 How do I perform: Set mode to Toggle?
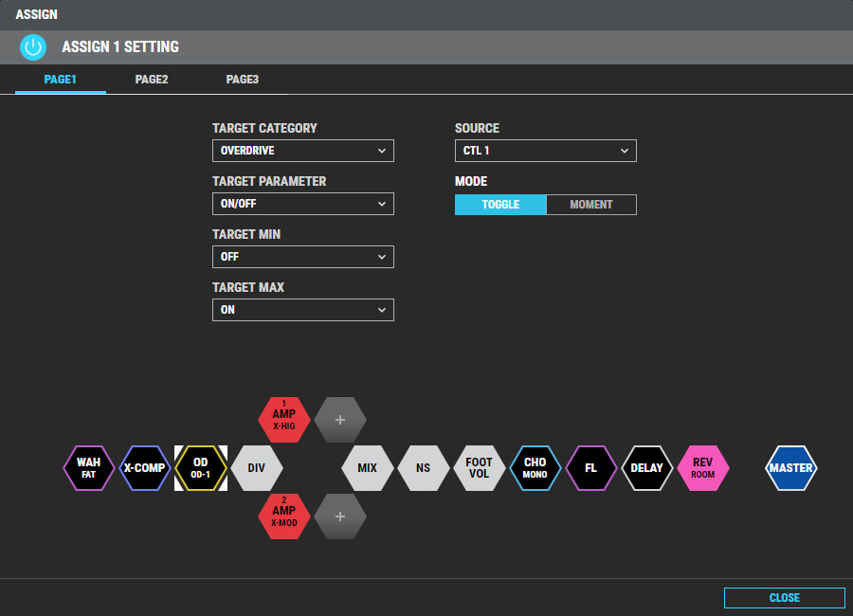coord(500,205)
